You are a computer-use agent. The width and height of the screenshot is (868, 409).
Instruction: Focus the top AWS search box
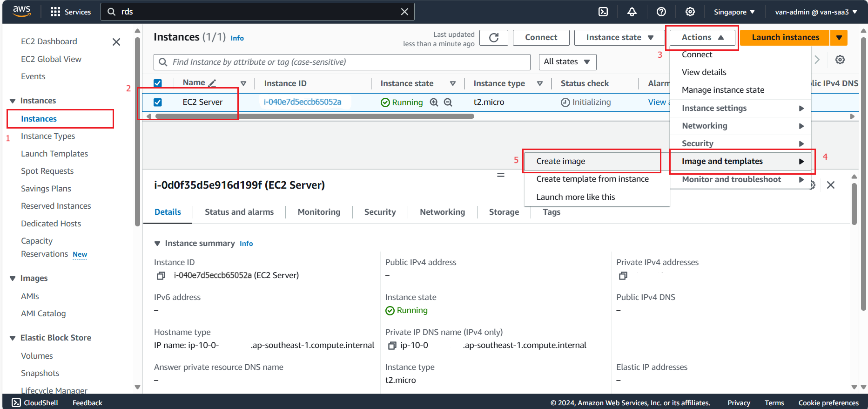[257, 12]
